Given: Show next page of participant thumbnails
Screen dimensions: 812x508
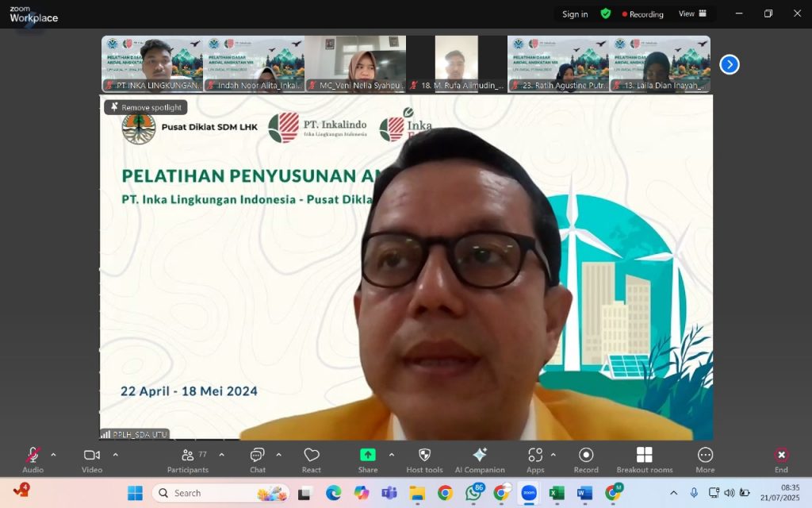Looking at the screenshot, I should 730,64.
